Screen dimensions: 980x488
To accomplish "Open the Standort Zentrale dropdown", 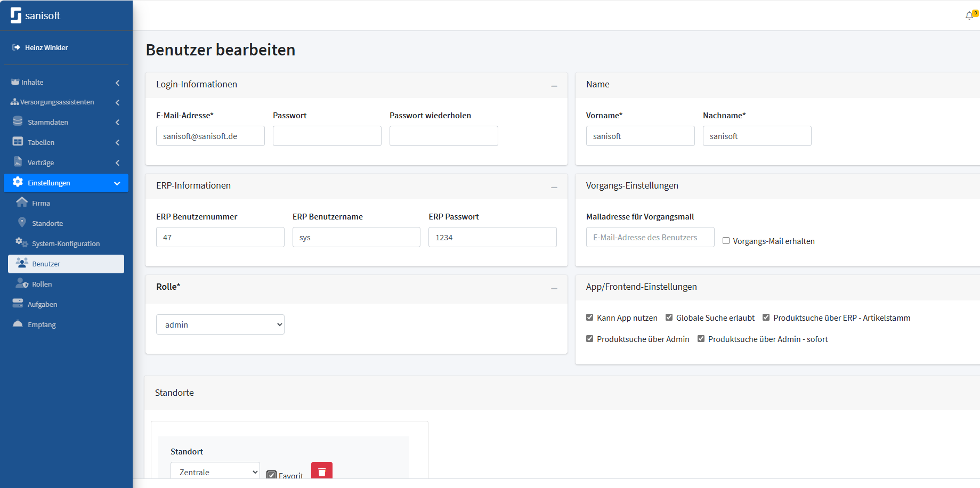I will (215, 471).
